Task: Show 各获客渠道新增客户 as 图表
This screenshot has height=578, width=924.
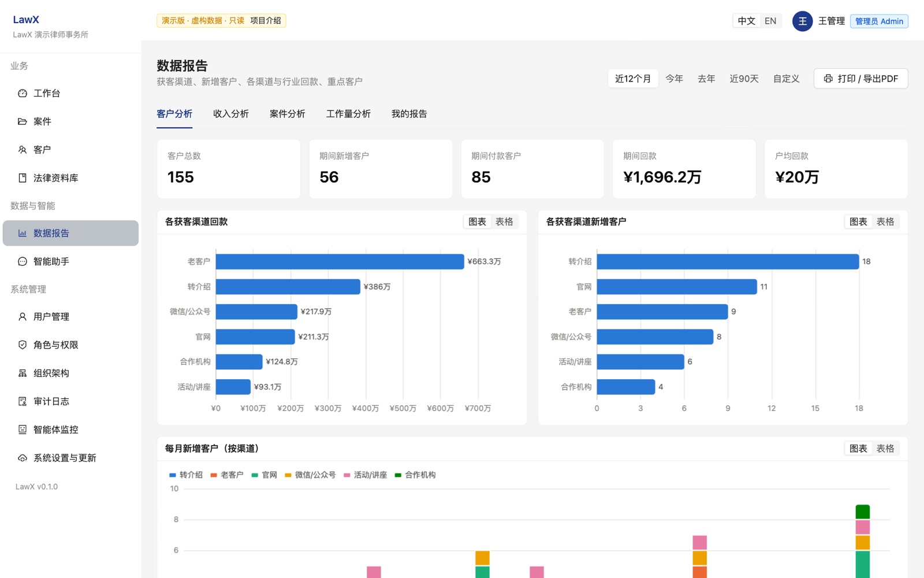Action: pyautogui.click(x=859, y=222)
